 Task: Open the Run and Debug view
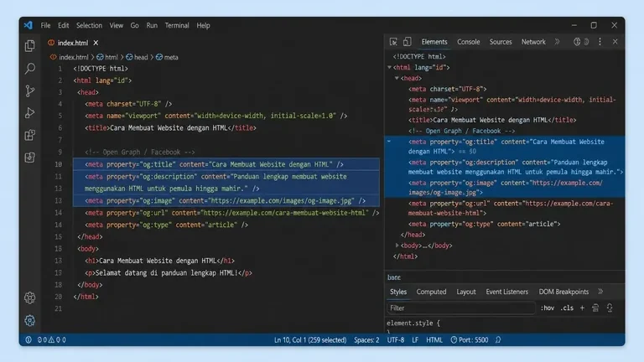tap(29, 113)
